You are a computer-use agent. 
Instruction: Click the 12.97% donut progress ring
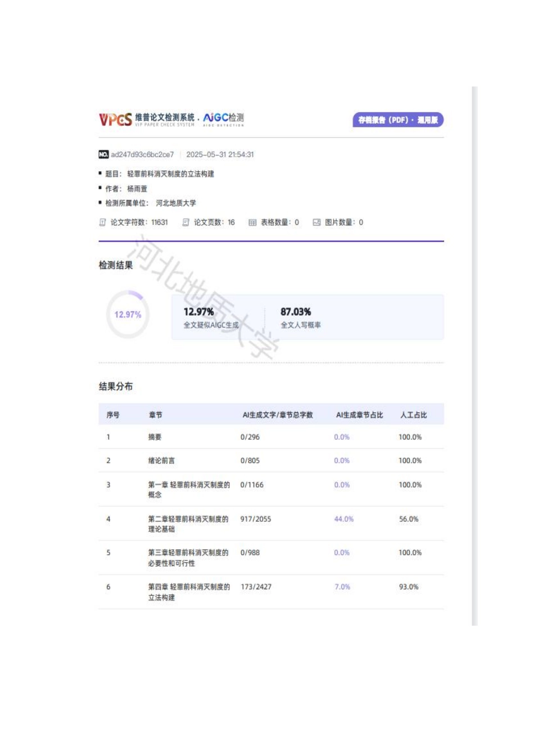pyautogui.click(x=128, y=315)
